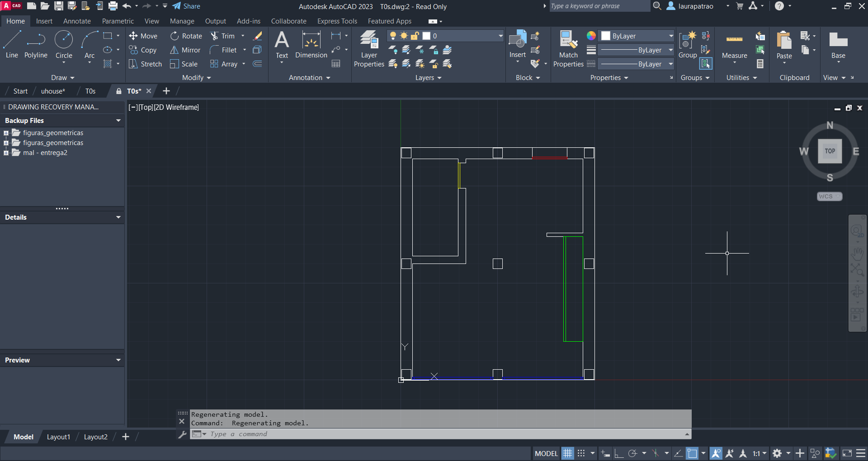The width and height of the screenshot is (868, 461).
Task: Open the ByLayer lineweight dropdown
Action: point(637,50)
